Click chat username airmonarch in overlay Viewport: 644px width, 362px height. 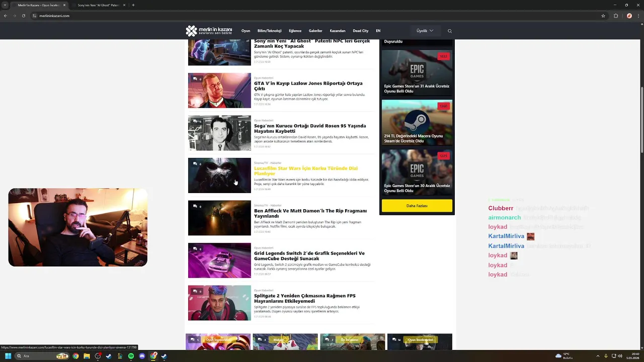click(504, 218)
